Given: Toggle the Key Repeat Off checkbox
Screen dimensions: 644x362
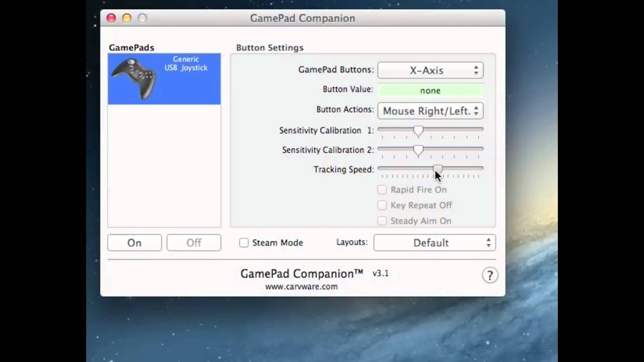Looking at the screenshot, I should [x=382, y=205].
